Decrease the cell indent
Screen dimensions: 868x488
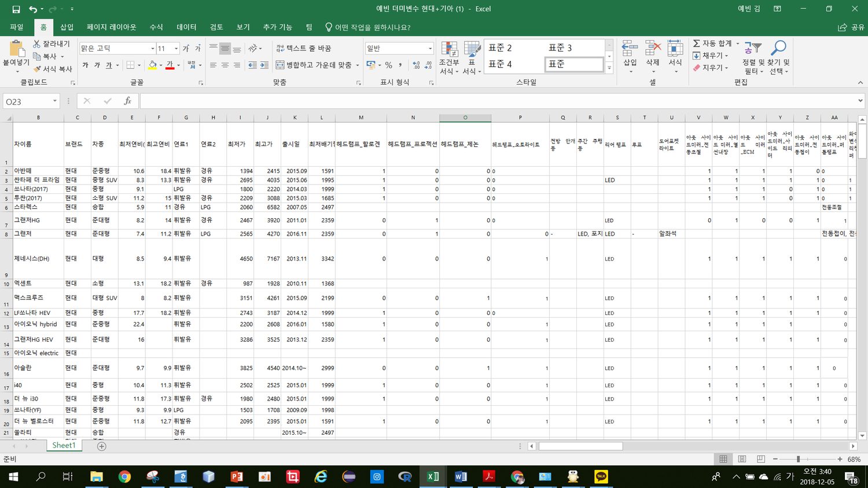[x=253, y=65]
